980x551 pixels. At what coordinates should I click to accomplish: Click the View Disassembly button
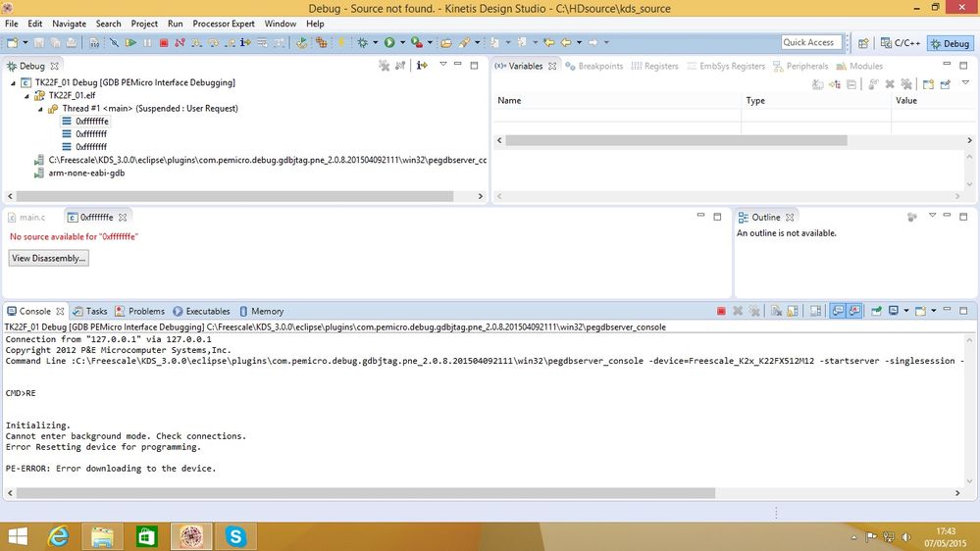pyautogui.click(x=48, y=258)
